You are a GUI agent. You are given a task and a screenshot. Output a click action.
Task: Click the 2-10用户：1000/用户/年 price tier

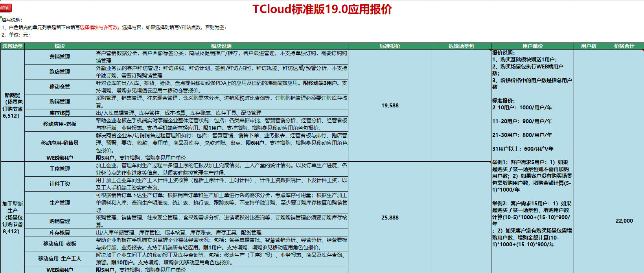click(522, 107)
